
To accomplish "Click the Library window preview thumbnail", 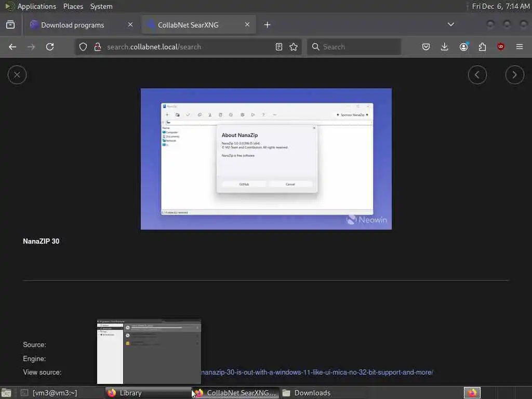I will point(149,352).
